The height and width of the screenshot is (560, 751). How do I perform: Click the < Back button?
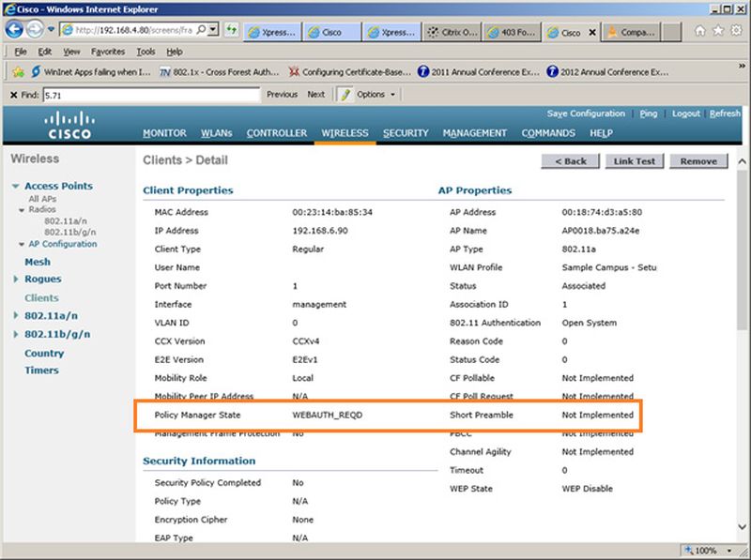click(x=571, y=161)
